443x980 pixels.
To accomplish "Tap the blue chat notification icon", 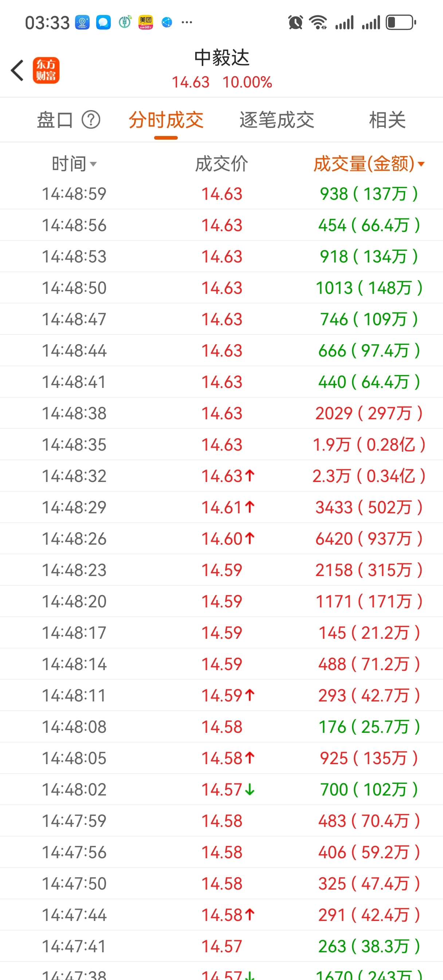I will click(103, 23).
